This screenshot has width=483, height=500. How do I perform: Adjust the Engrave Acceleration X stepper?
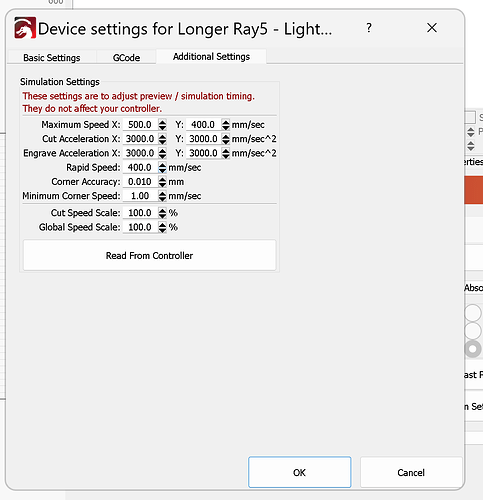(x=162, y=153)
